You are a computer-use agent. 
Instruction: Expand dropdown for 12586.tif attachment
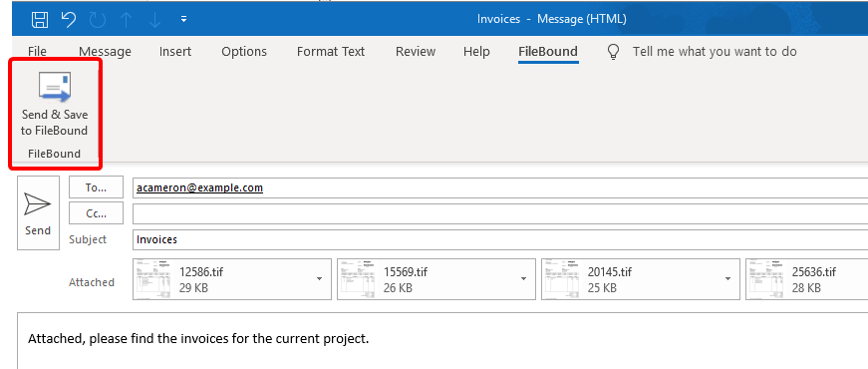(x=320, y=278)
